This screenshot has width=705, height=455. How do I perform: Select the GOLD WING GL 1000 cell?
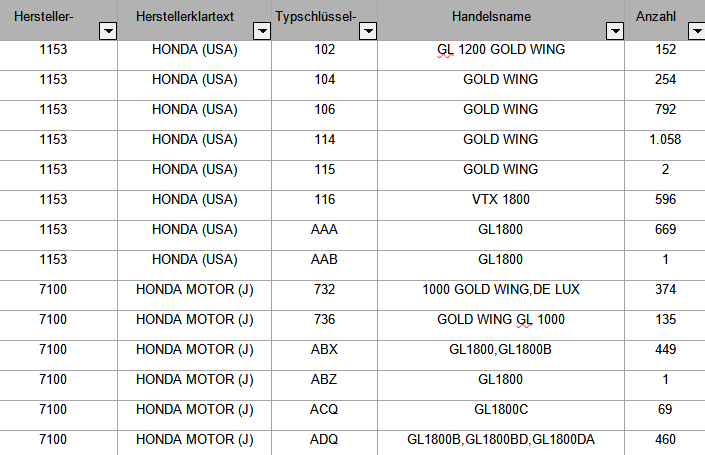pos(501,326)
